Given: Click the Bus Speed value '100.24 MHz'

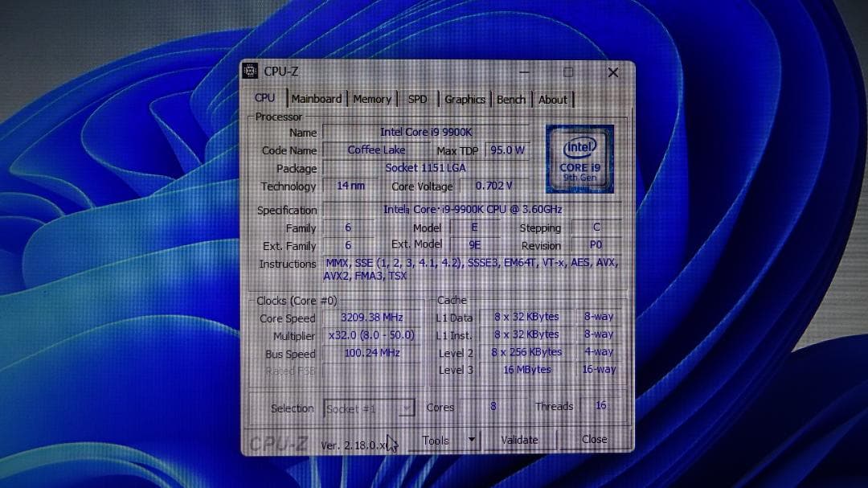Looking at the screenshot, I should coord(372,353).
